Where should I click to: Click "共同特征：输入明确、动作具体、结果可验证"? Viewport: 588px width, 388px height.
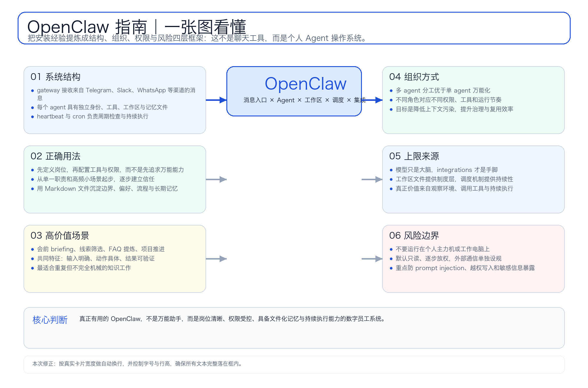96,259
